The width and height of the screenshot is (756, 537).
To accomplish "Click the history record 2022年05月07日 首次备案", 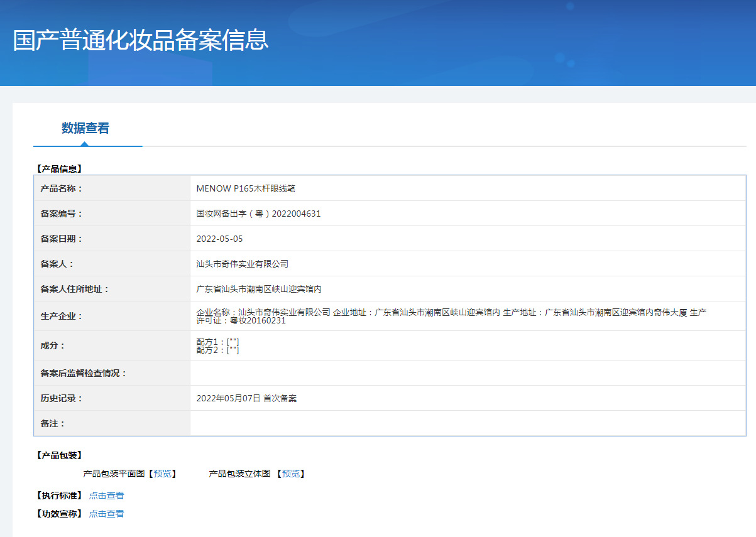I will (x=246, y=398).
